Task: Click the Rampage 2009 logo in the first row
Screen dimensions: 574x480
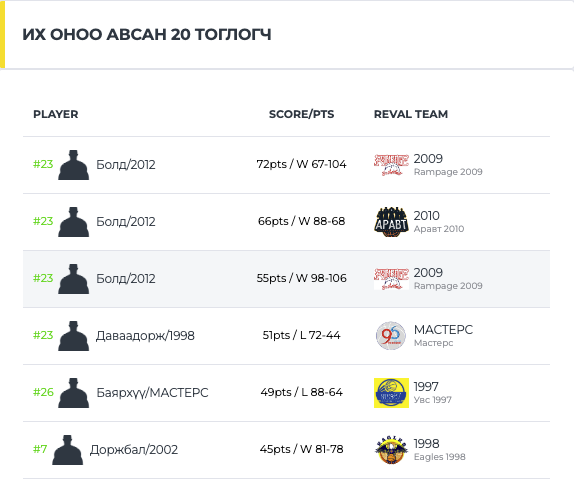Action: [x=391, y=165]
